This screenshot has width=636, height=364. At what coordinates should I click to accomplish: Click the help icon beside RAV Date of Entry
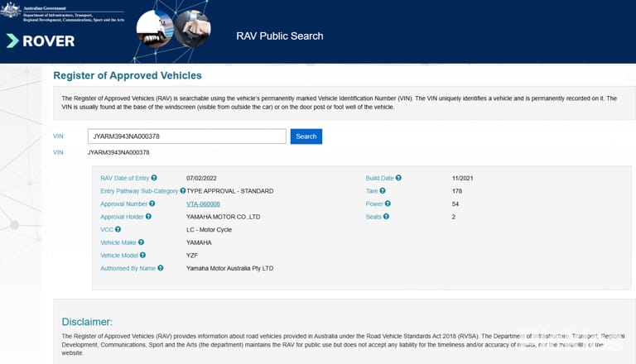click(x=154, y=178)
